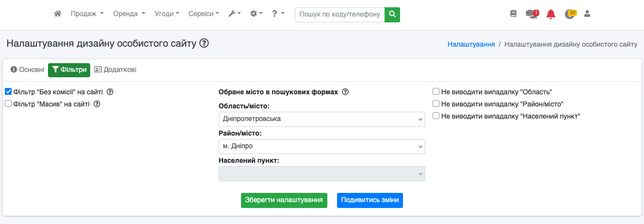Check hide "Населений пункт" dropdown option
This screenshot has height=224, width=644.
[x=436, y=116]
